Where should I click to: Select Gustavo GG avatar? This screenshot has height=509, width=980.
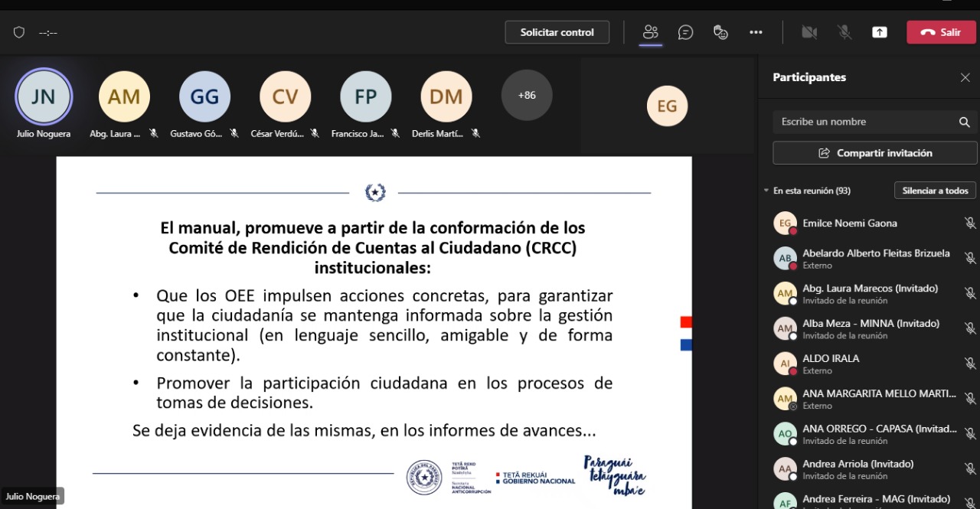[204, 96]
